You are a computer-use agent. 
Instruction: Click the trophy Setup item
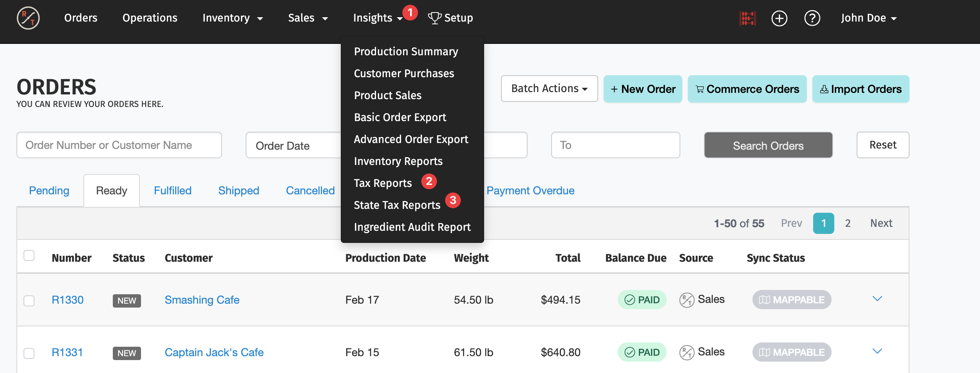click(450, 18)
